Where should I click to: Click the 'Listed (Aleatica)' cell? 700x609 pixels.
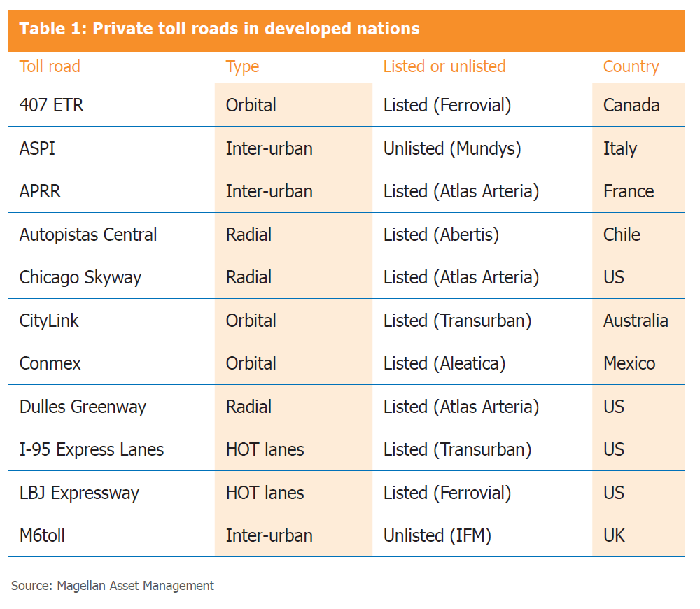[x=444, y=363]
